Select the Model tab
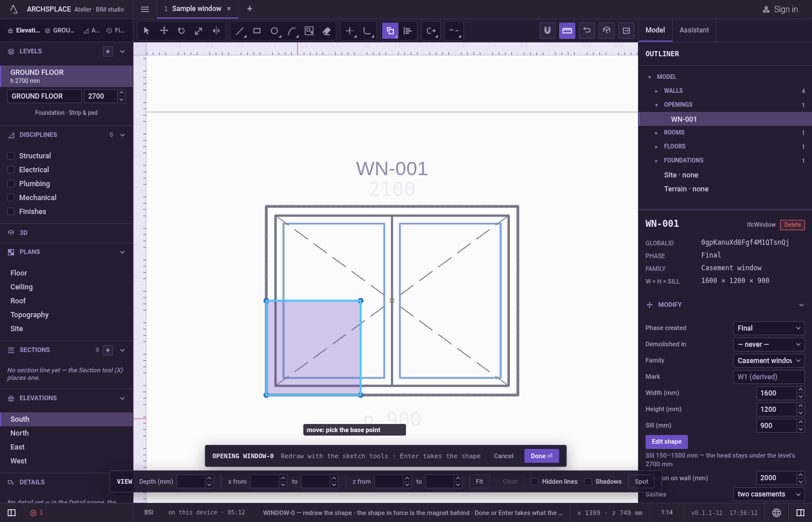Screen dimensions: 812x522 pos(655,30)
